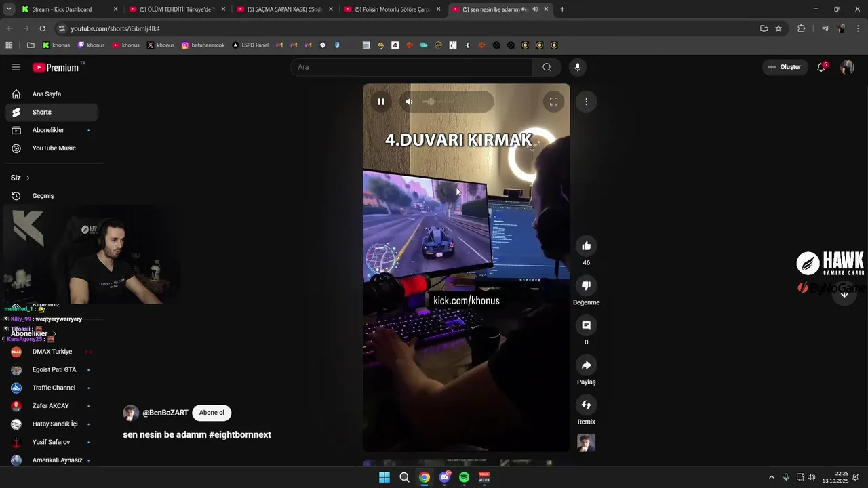Open the YouTube hamburger guide menu
Viewport: 868px width, 488px height.
click(16, 67)
